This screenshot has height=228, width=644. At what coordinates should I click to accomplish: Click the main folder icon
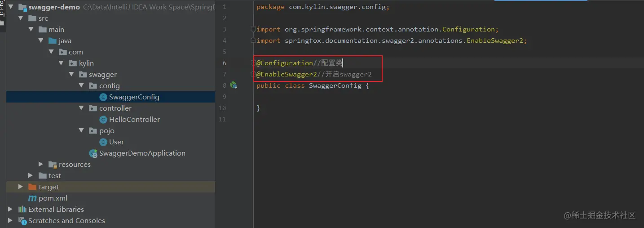pyautogui.click(x=43, y=30)
